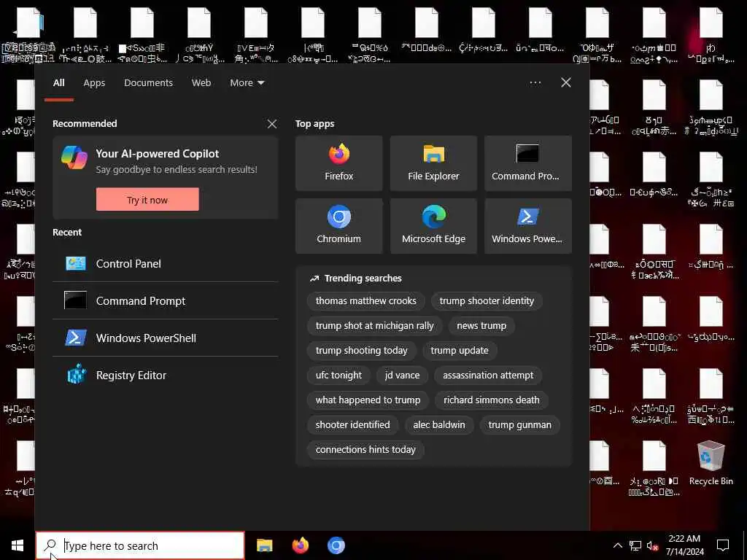The width and height of the screenshot is (747, 560).
Task: Search trending 'shooter identified'
Action: coord(352,425)
